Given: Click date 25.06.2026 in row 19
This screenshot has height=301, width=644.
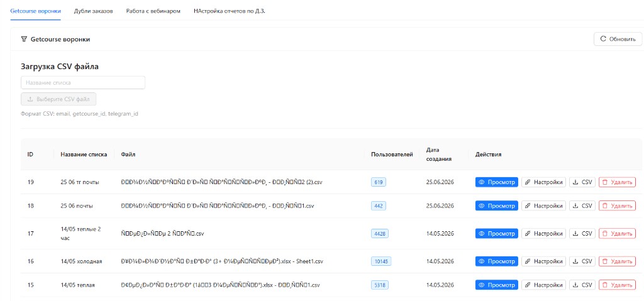Looking at the screenshot, I should point(440,182).
